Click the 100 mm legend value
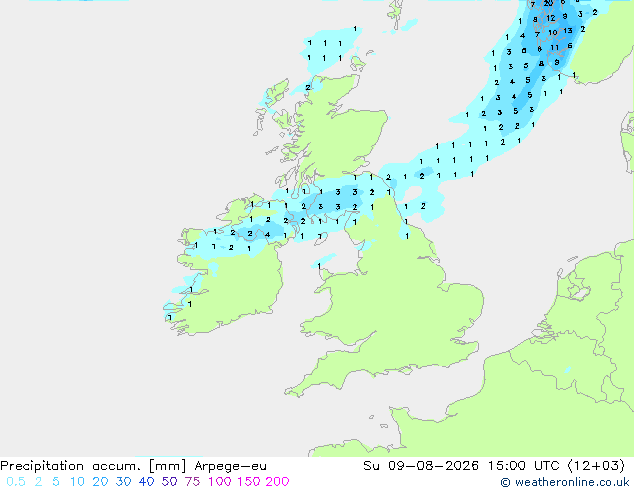This screenshot has width=634, height=490. click(x=220, y=482)
